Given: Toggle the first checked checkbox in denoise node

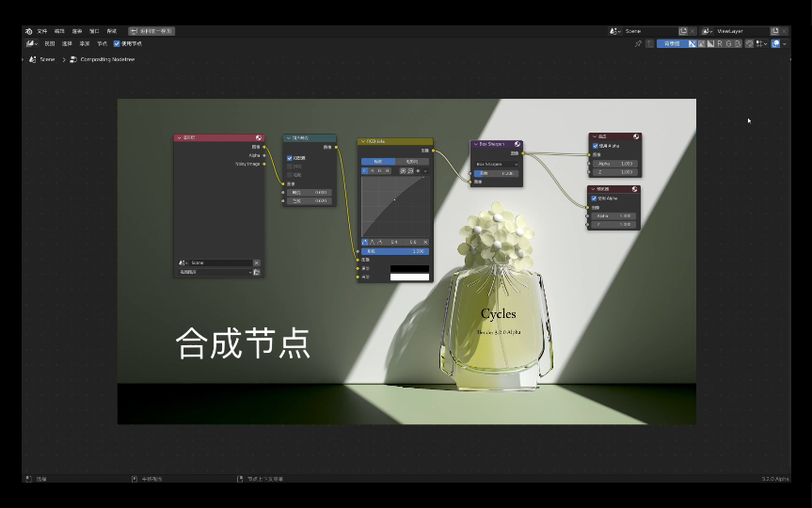Looking at the screenshot, I should pos(290,158).
